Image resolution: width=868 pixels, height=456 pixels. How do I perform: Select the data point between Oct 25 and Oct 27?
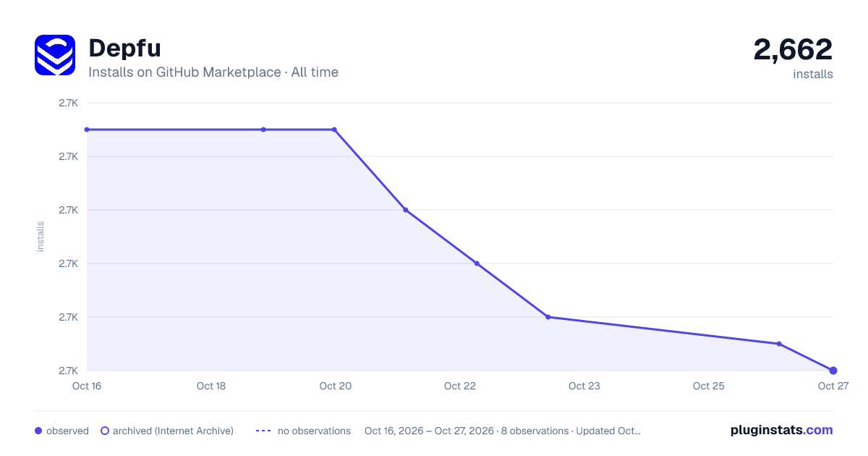(779, 344)
